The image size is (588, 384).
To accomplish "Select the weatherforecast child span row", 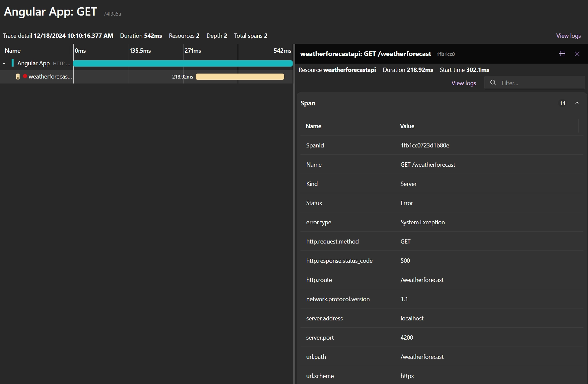I will (50, 77).
